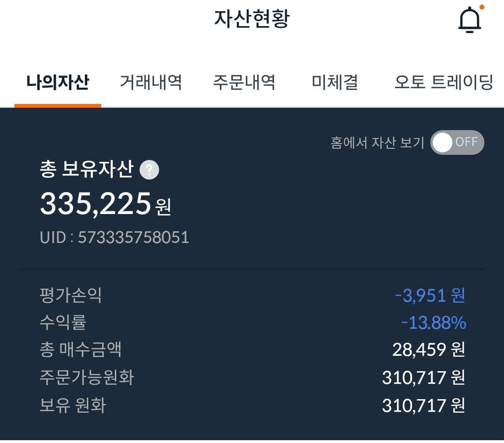Click the 주문가능원화 value 310,717 원
The width and height of the screenshot is (504, 443).
[x=424, y=377]
